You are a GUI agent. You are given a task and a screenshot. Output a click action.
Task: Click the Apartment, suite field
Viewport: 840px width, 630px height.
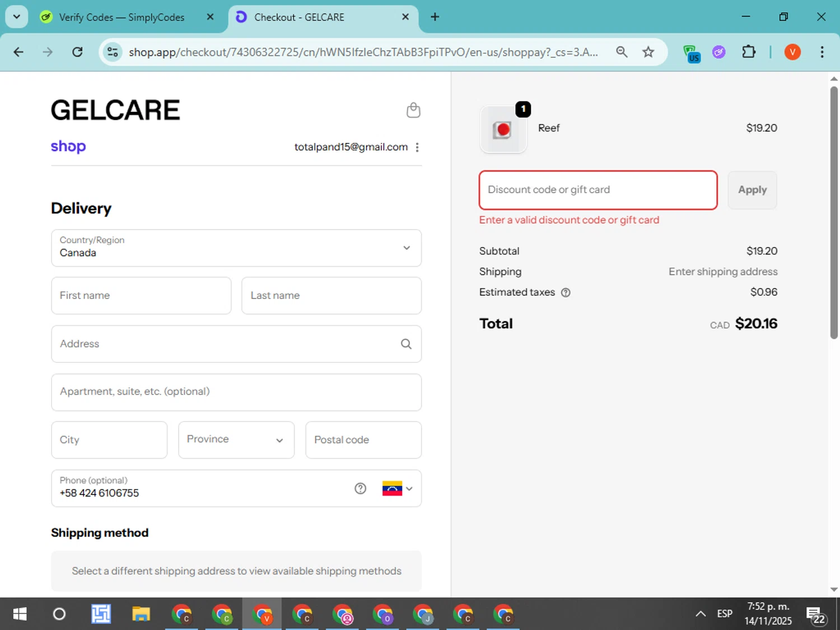236,392
